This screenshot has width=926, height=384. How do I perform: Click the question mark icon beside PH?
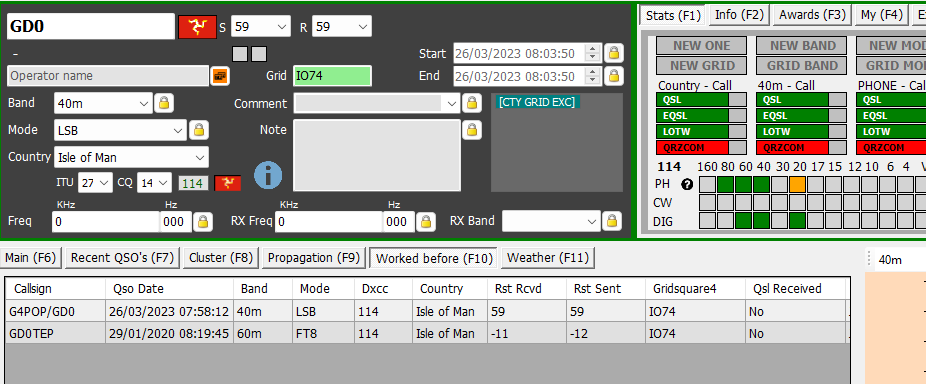pos(687,184)
